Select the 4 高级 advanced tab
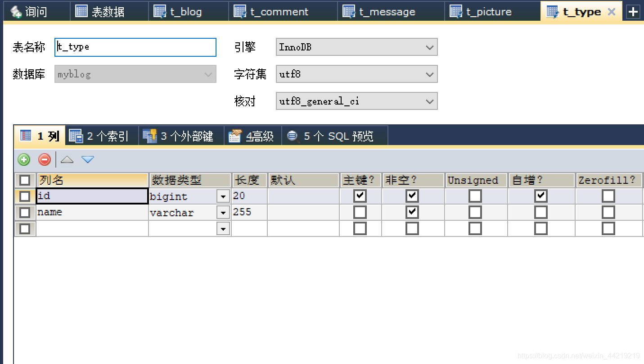Image resolution: width=644 pixels, height=364 pixels. pos(253,136)
